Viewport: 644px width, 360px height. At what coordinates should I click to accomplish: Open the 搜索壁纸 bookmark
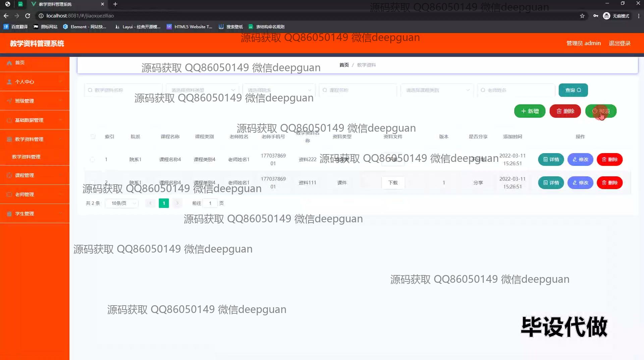click(x=231, y=27)
